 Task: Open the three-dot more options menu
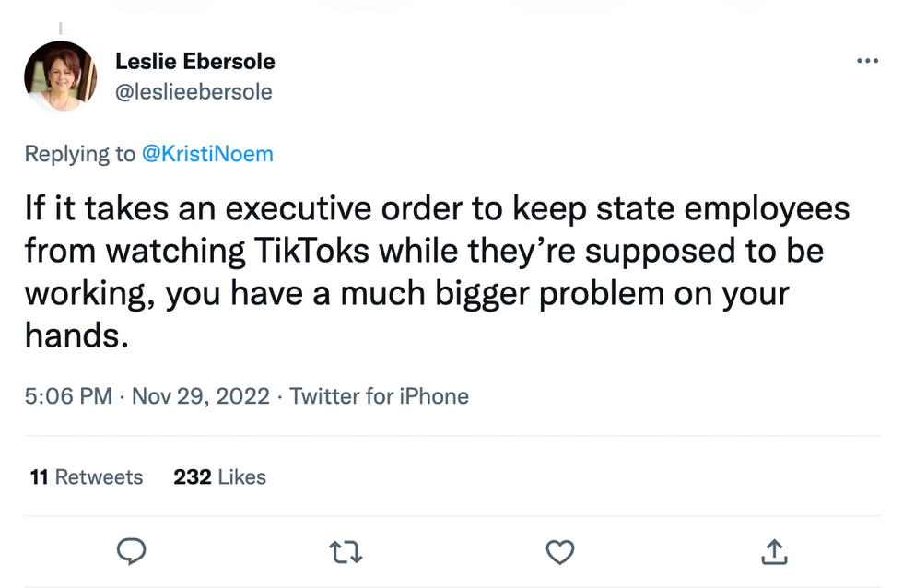867,62
